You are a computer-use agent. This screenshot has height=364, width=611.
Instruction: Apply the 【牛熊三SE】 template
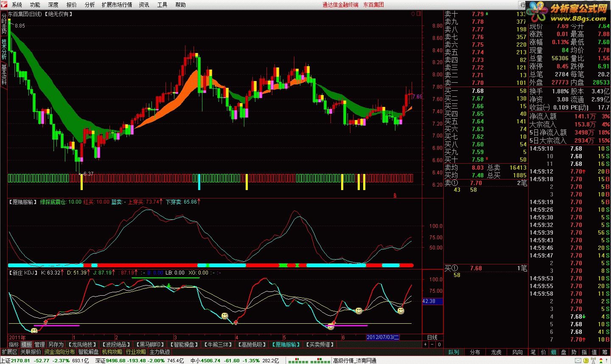[x=218, y=344]
